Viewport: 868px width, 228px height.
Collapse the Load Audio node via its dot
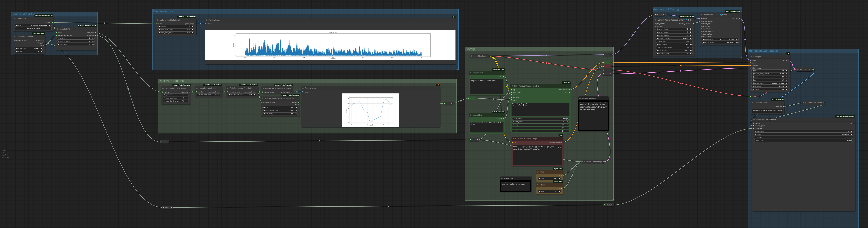click(15, 19)
